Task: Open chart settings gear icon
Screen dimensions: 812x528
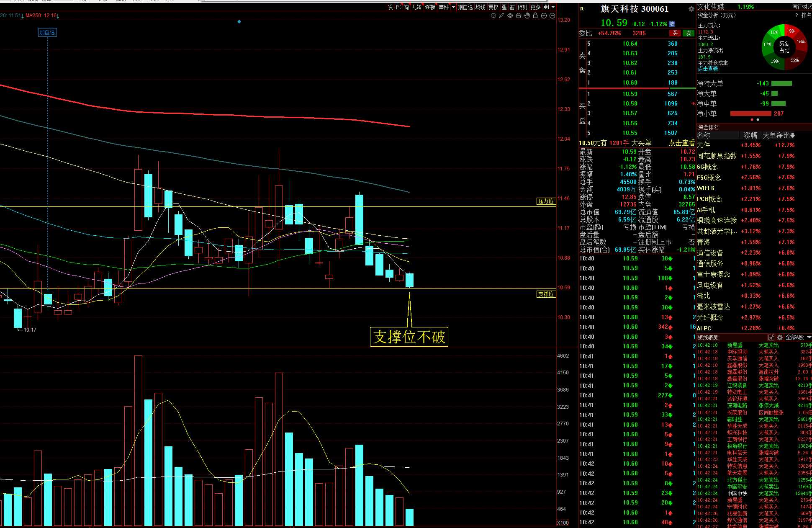Action: (x=493, y=15)
